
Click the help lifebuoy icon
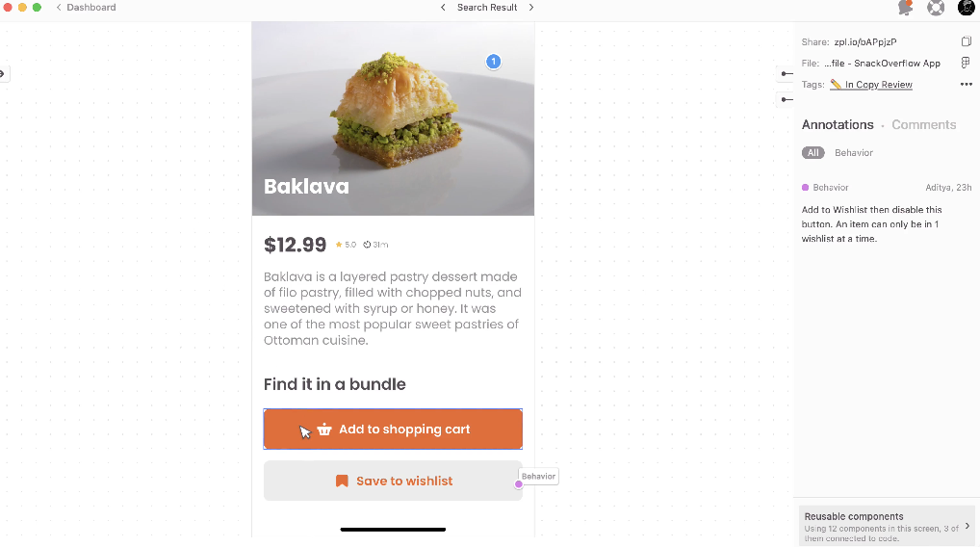pos(936,8)
